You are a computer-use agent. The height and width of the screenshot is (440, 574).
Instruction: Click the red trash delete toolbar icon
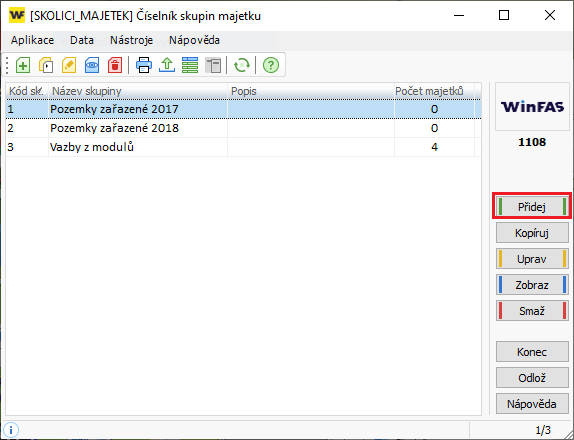pos(115,66)
